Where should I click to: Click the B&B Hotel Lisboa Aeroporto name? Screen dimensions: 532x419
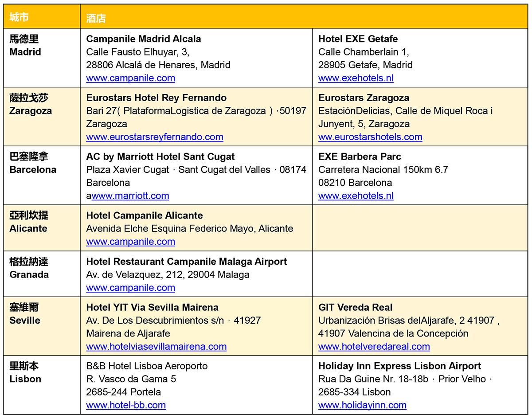(x=147, y=366)
